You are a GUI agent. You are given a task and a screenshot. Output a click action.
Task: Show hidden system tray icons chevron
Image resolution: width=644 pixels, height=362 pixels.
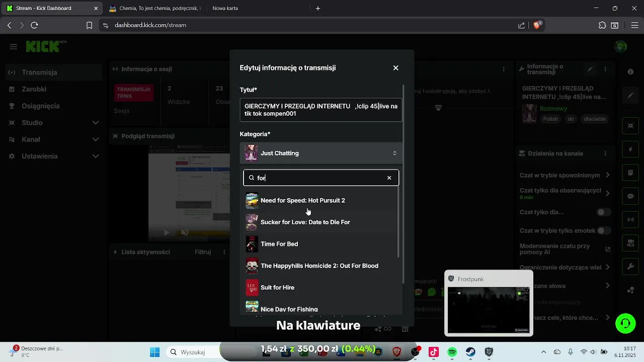(542, 352)
